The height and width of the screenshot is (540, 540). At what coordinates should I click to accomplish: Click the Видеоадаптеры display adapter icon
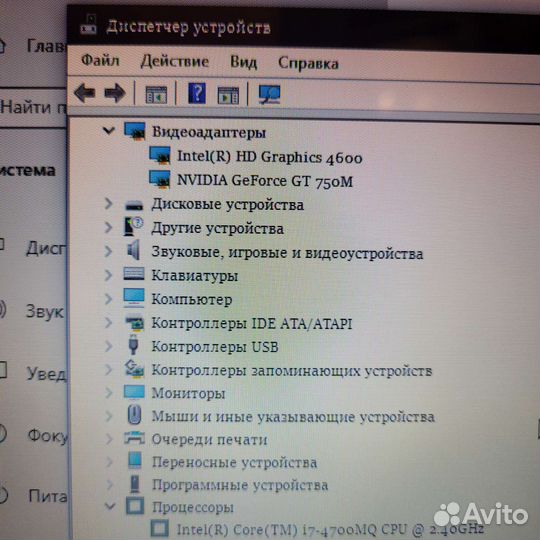(135, 131)
